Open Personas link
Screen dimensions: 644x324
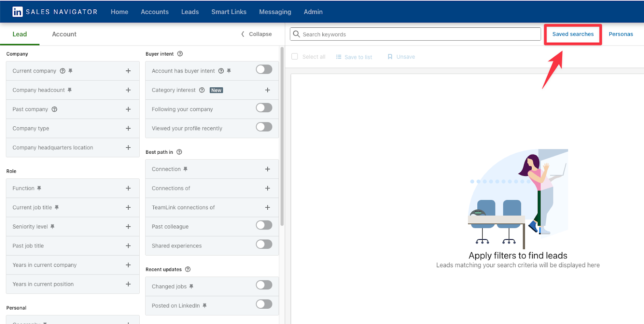coord(621,34)
